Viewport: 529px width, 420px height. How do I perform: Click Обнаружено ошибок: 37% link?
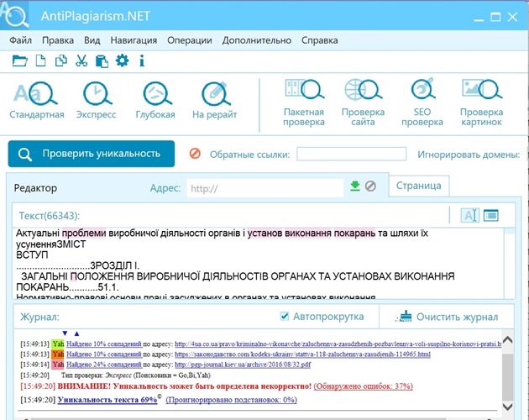363,386
